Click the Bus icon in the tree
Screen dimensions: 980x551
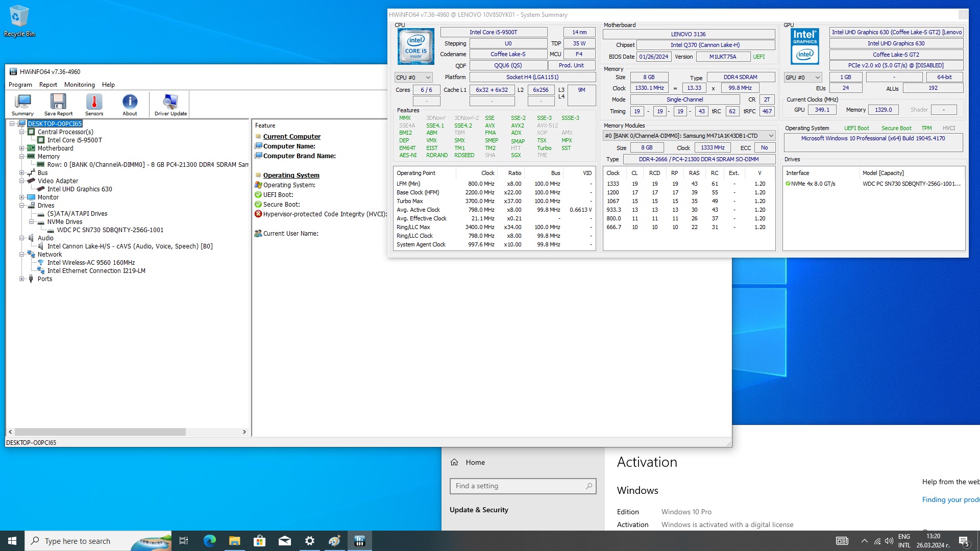click(31, 173)
